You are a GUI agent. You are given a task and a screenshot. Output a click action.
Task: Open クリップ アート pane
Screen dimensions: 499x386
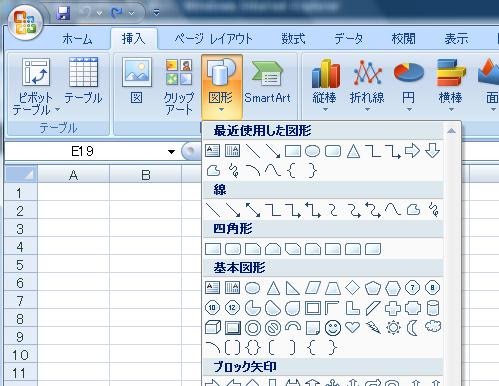tap(179, 86)
